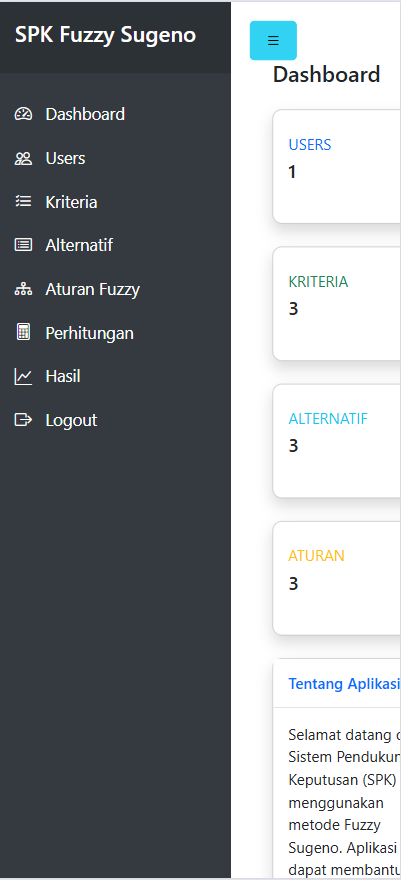The image size is (401, 880).
Task: Open the Dashboard menu item
Action: (x=116, y=114)
